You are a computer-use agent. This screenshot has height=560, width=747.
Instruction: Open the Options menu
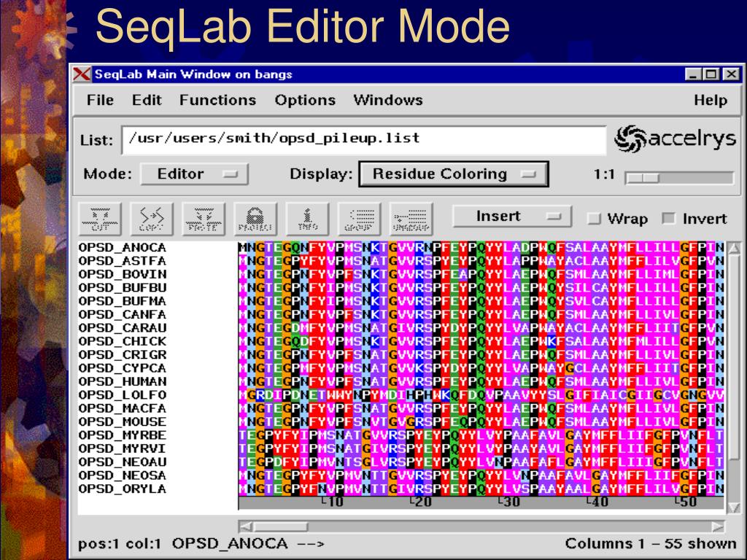click(x=305, y=100)
